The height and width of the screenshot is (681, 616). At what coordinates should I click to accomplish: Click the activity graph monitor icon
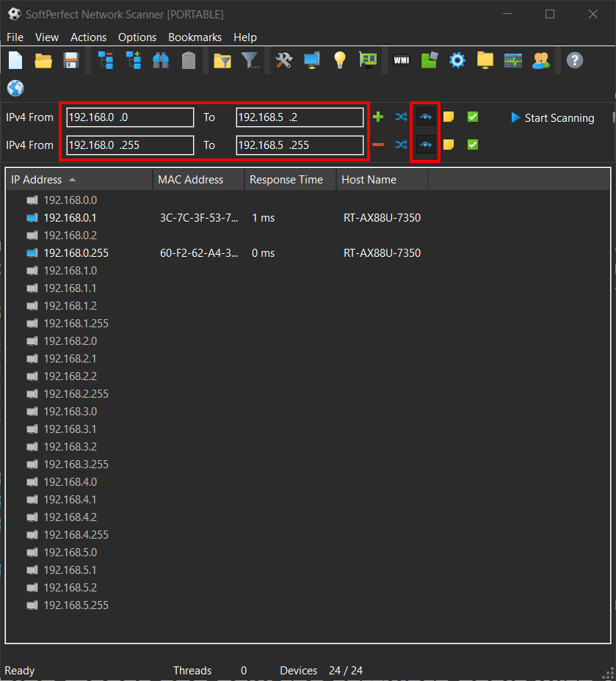513,60
